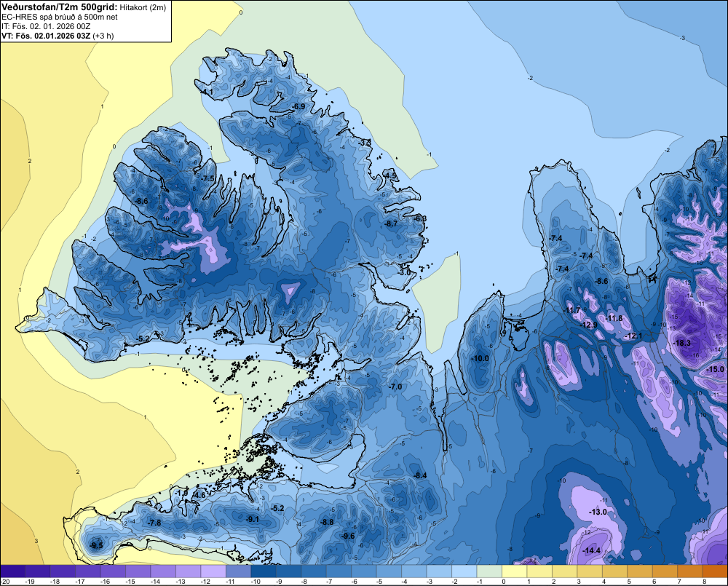
Task: Click the -12.1 temperature value
Action: click(x=633, y=336)
